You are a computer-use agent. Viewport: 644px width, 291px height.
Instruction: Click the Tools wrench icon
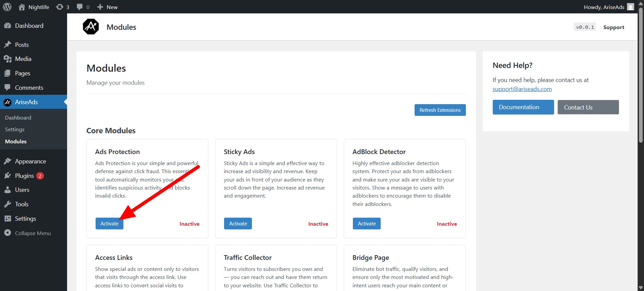point(8,204)
